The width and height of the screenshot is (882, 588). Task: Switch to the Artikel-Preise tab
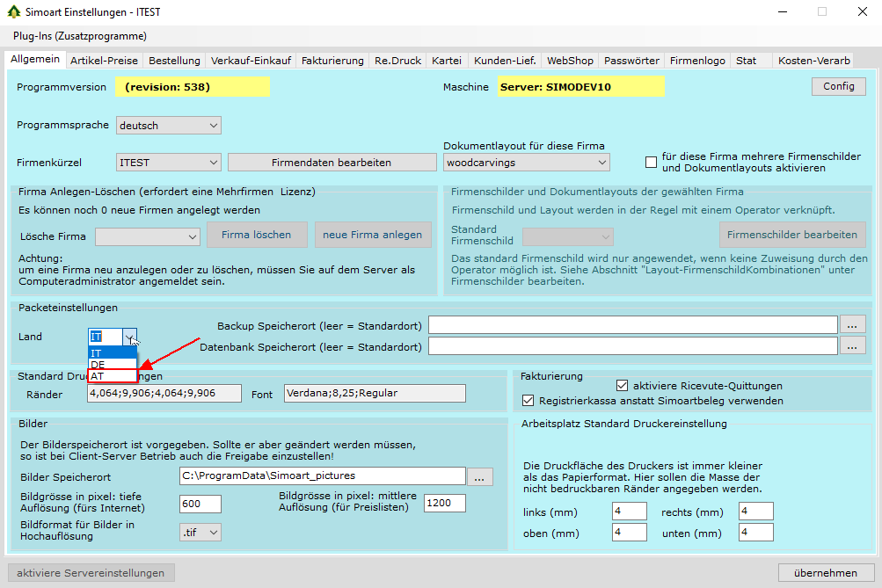pos(104,61)
